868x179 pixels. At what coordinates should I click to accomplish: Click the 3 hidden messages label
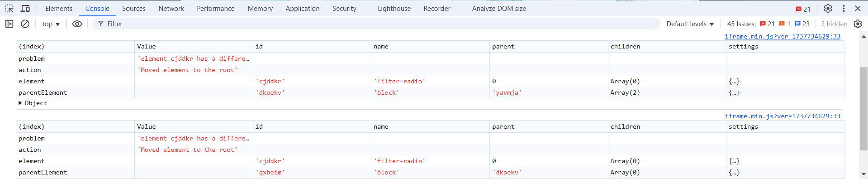[834, 24]
